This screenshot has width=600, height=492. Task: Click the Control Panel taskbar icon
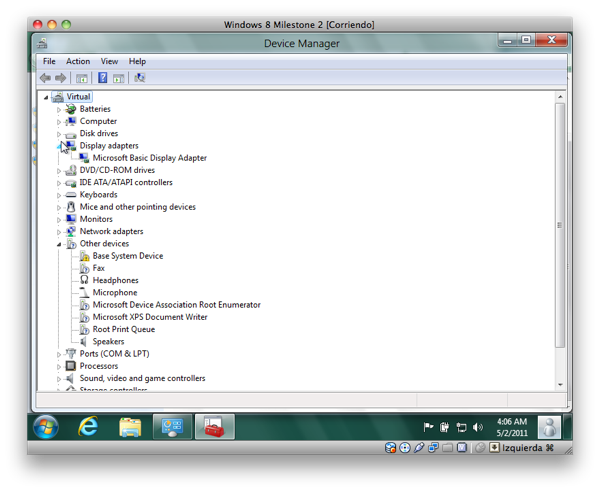pos(172,427)
